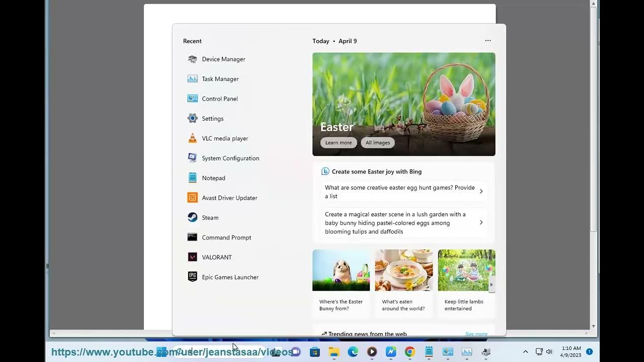644x362 pixels.
Task: Open Task Manager from the Recent list
Action: 213,79
